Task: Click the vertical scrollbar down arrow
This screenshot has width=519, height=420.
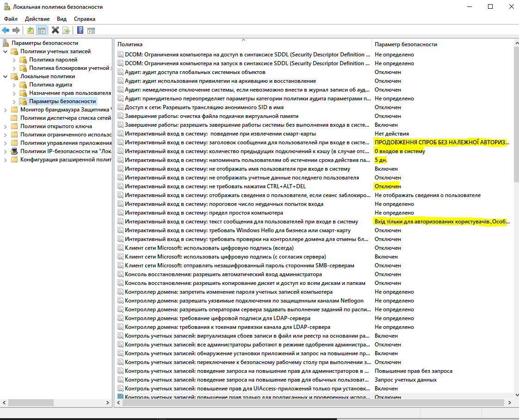Action: [x=516, y=395]
